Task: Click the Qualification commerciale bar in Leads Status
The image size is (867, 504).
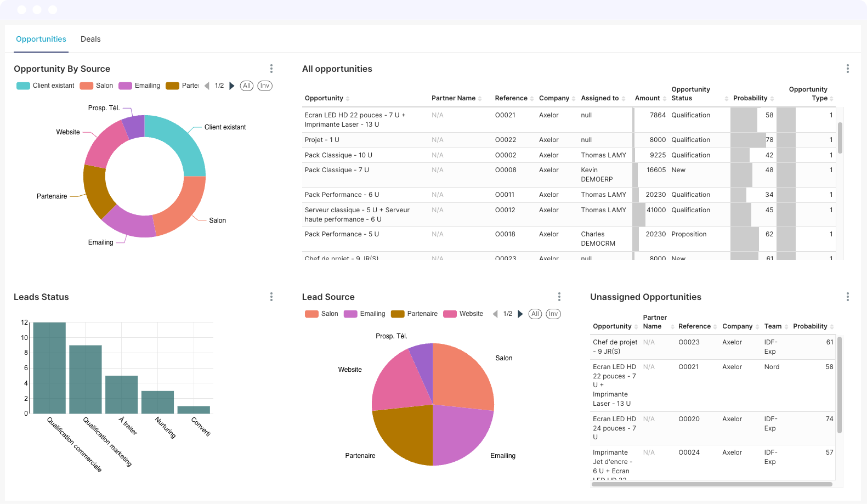Action: [x=49, y=367]
